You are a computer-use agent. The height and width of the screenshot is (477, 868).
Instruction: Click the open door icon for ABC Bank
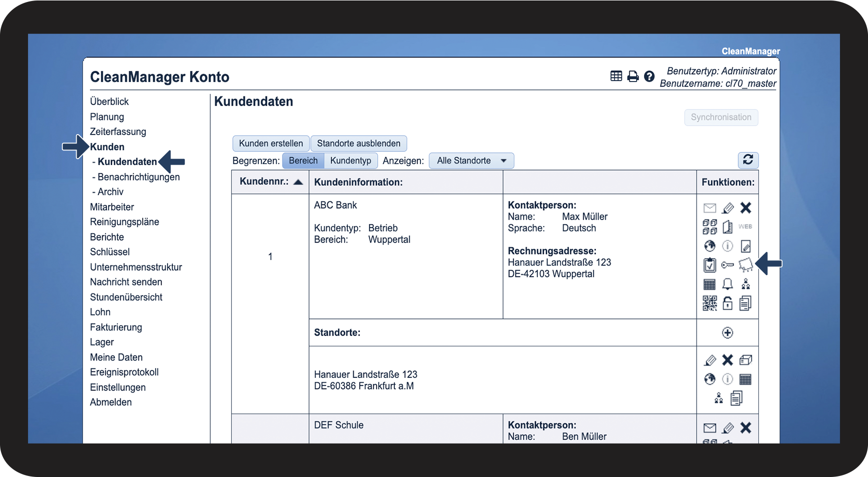(x=728, y=227)
